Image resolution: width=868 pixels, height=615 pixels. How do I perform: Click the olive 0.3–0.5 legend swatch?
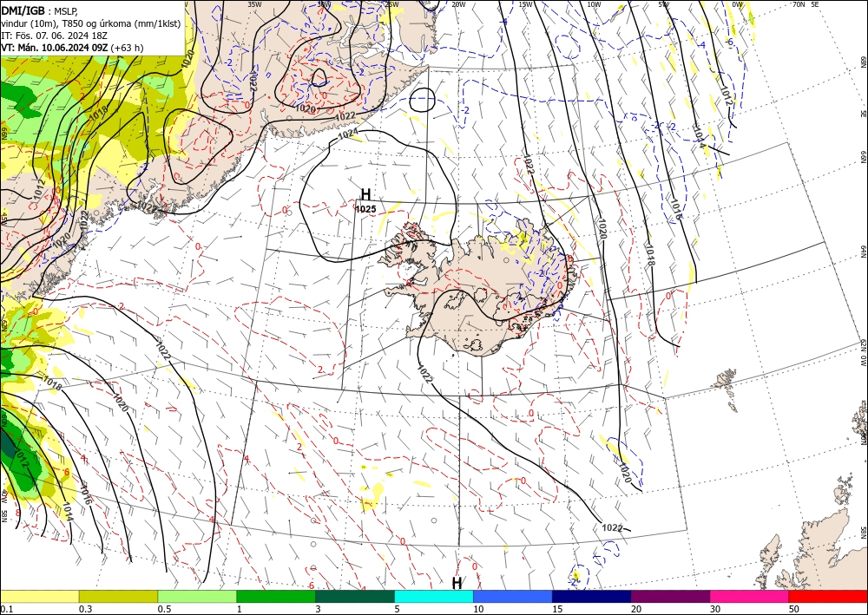click(118, 596)
